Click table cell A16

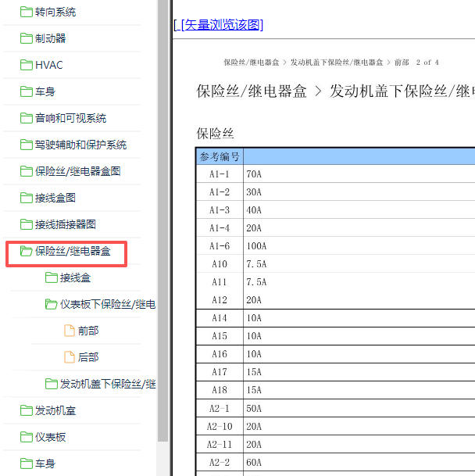tap(220, 354)
